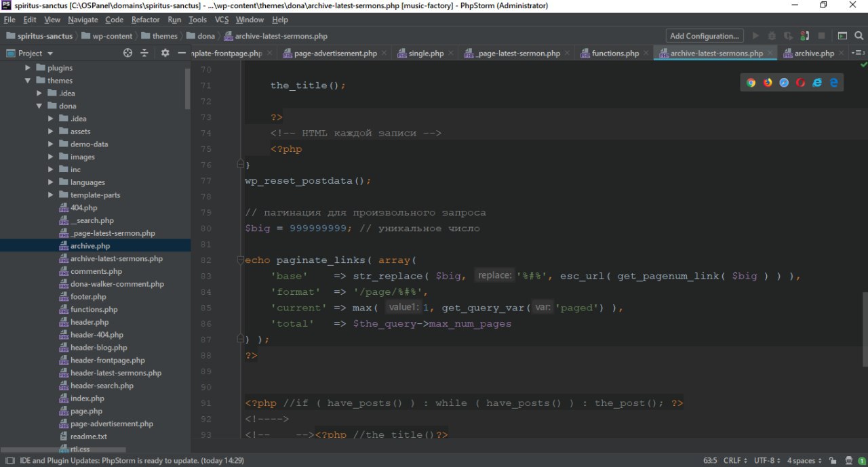Expand the languages folder
The image size is (868, 467).
tap(51, 182)
